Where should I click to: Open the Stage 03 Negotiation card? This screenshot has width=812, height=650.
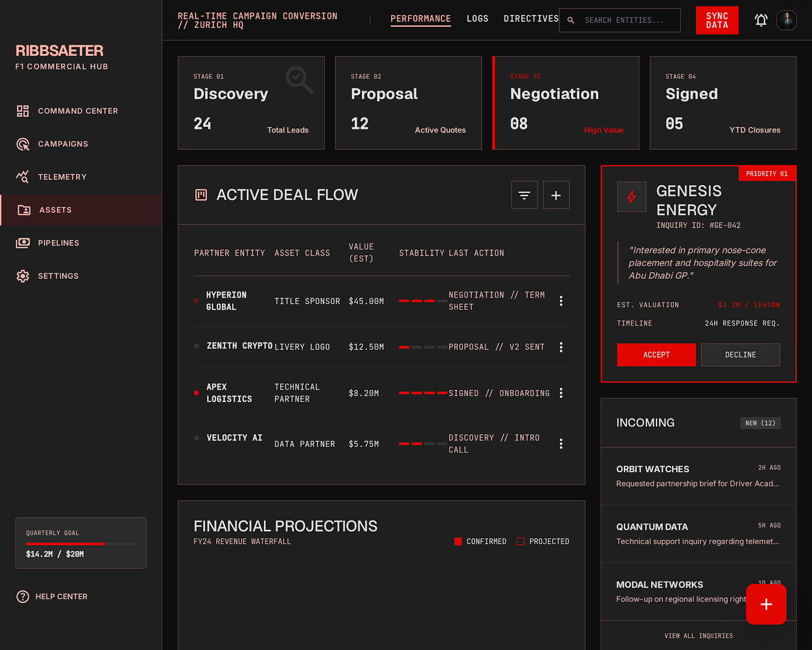(x=566, y=103)
